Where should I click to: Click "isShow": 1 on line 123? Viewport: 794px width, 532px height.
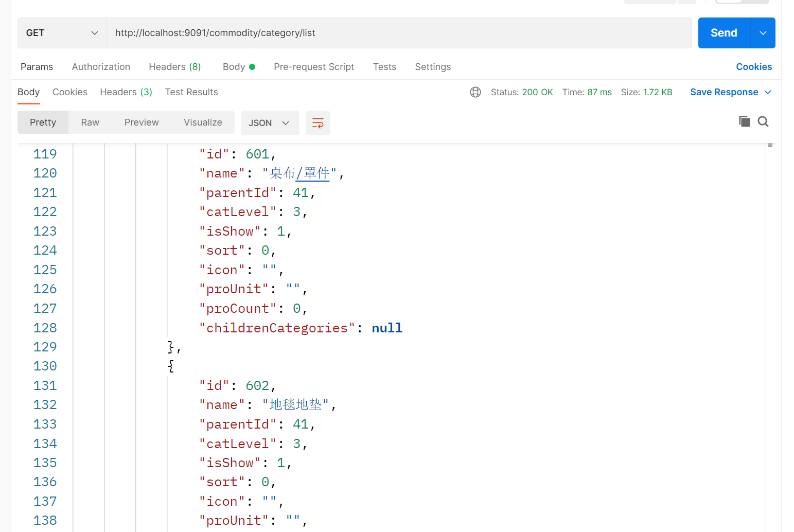(245, 231)
